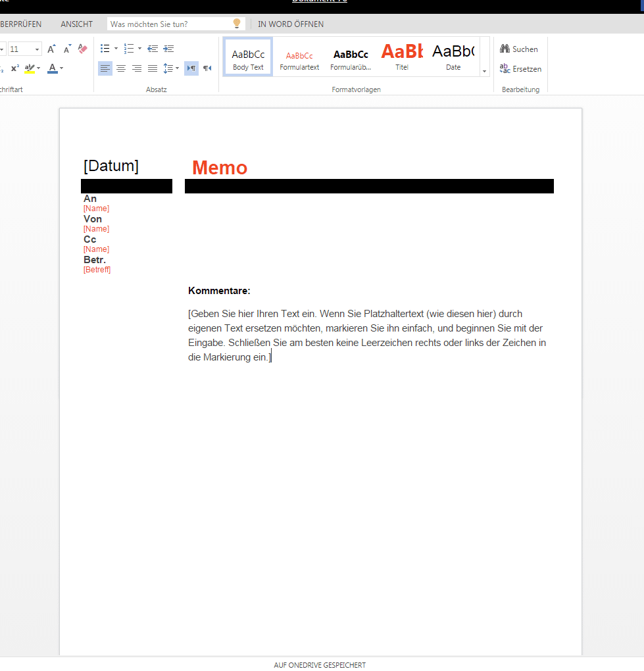Expand the Formatvorlagen styles gallery
Screen dimensions: 644x671
pos(485,71)
